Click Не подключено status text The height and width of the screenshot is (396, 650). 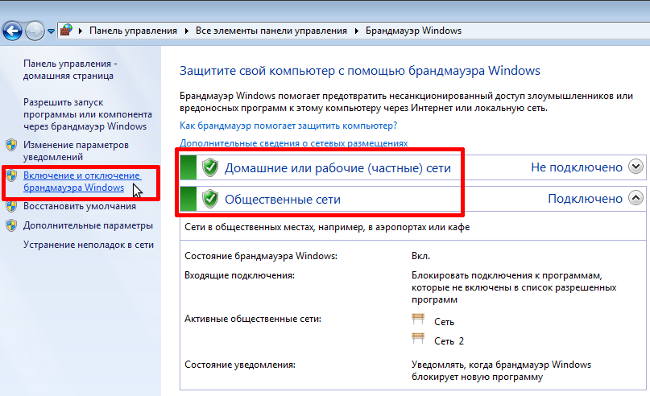point(577,167)
